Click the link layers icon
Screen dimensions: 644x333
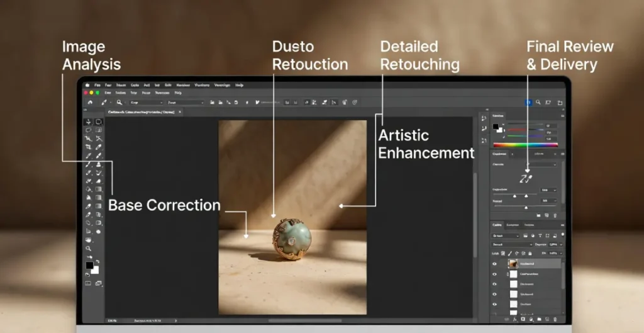[507, 319]
